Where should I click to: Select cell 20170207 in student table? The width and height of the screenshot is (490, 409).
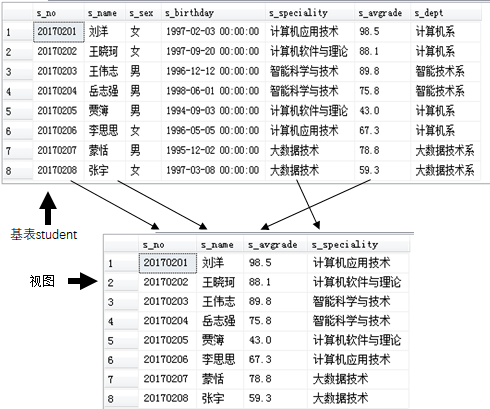tap(59, 150)
